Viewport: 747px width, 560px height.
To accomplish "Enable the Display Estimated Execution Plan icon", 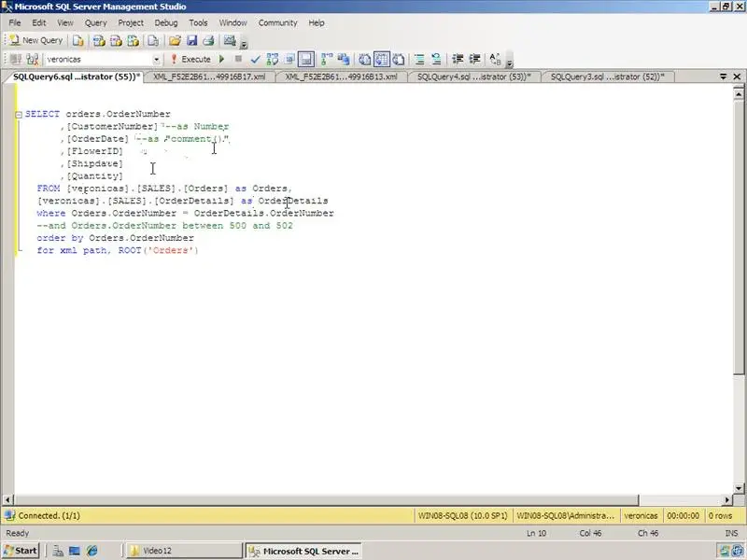I will (x=271, y=59).
